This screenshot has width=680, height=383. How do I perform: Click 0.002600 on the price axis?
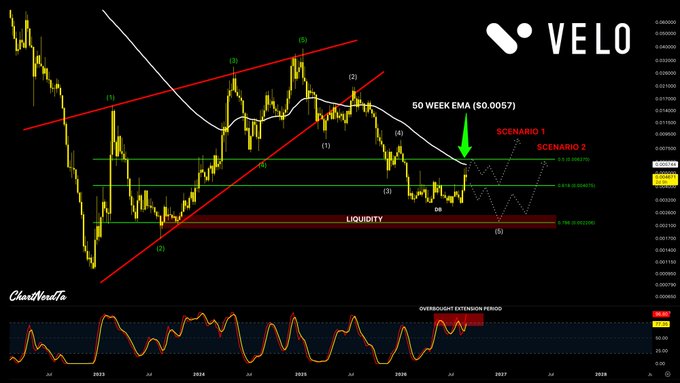click(x=665, y=213)
